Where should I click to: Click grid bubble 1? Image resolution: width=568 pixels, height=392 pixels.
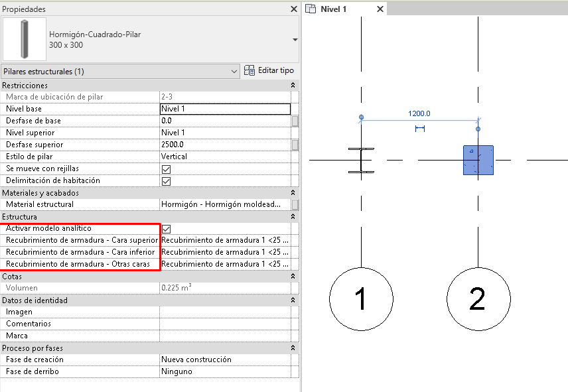(x=361, y=299)
